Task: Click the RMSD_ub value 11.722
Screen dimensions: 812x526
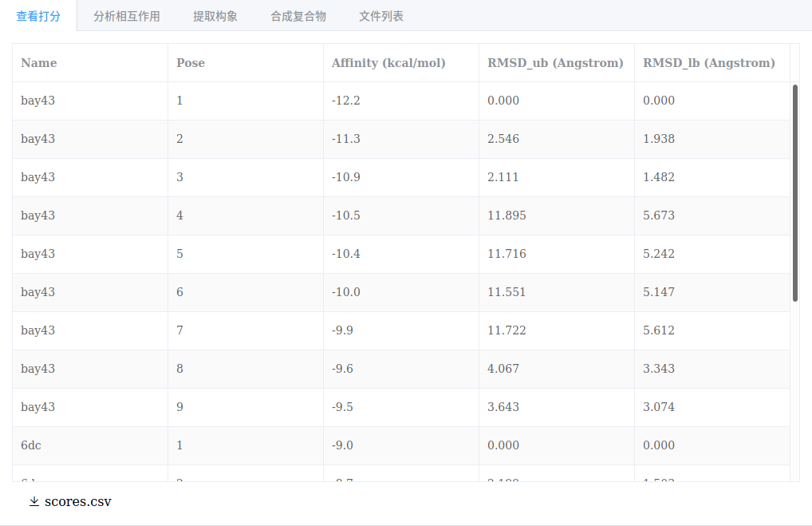Action: (x=507, y=330)
